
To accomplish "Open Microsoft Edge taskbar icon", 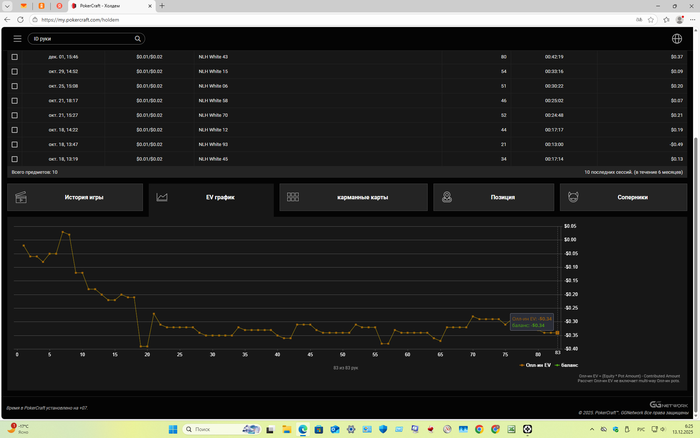I will pyautogui.click(x=303, y=429).
